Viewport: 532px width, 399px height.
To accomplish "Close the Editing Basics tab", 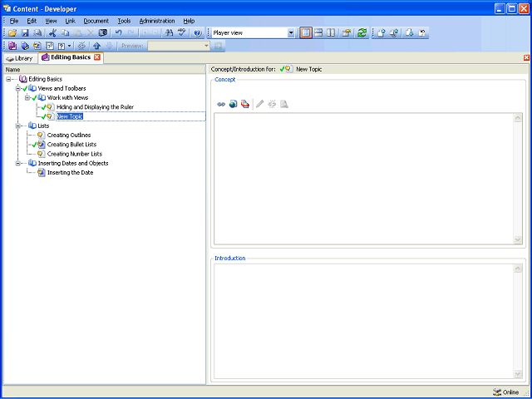I will tap(97, 57).
